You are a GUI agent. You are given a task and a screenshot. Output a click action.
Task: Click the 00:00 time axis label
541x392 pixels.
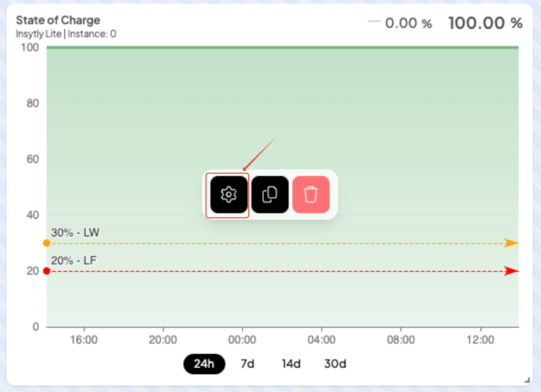point(242,340)
